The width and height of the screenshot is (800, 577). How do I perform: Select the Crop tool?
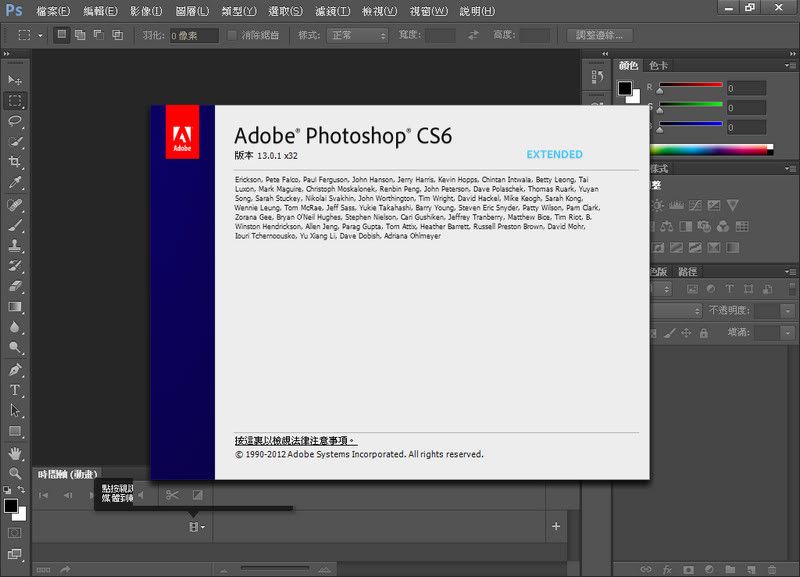[x=15, y=162]
